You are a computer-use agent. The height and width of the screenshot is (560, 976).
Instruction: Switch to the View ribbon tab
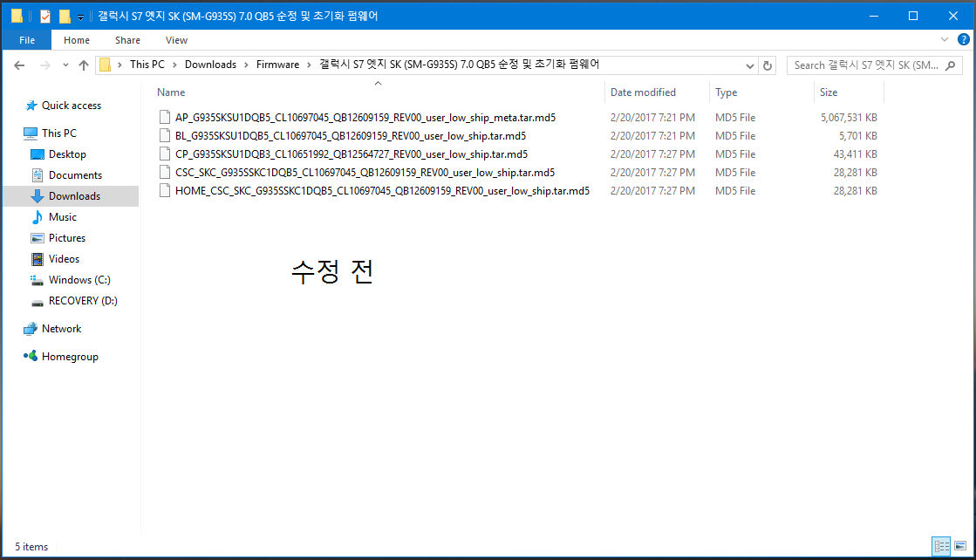[x=176, y=40]
